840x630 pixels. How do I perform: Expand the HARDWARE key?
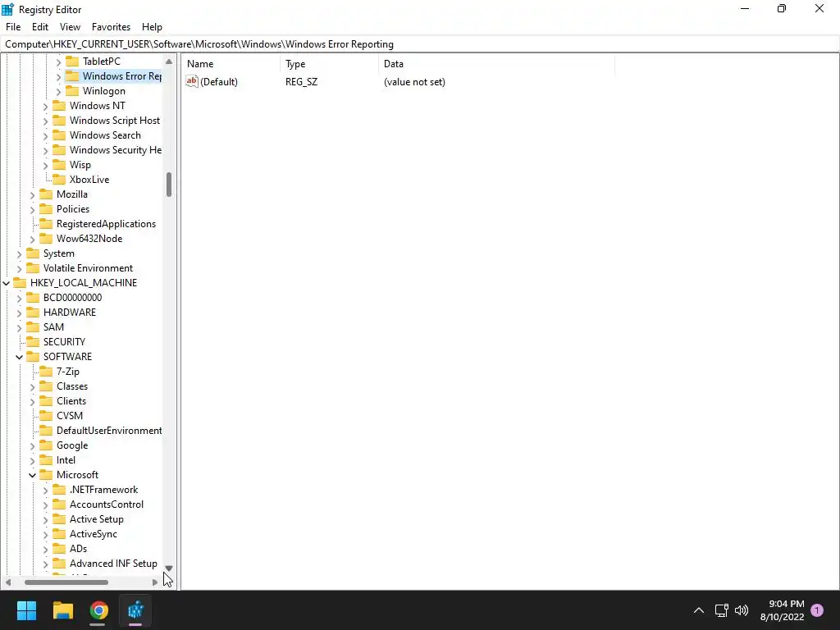pos(20,313)
